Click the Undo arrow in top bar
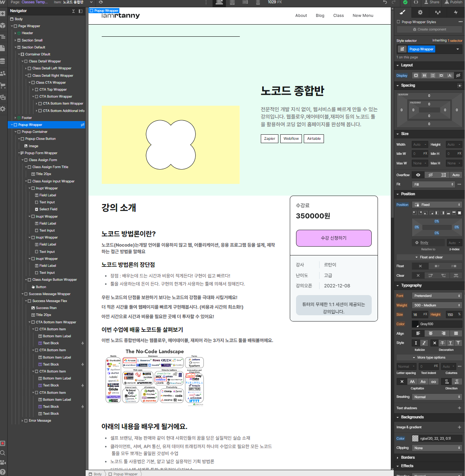This screenshot has width=465, height=476. 385,2
